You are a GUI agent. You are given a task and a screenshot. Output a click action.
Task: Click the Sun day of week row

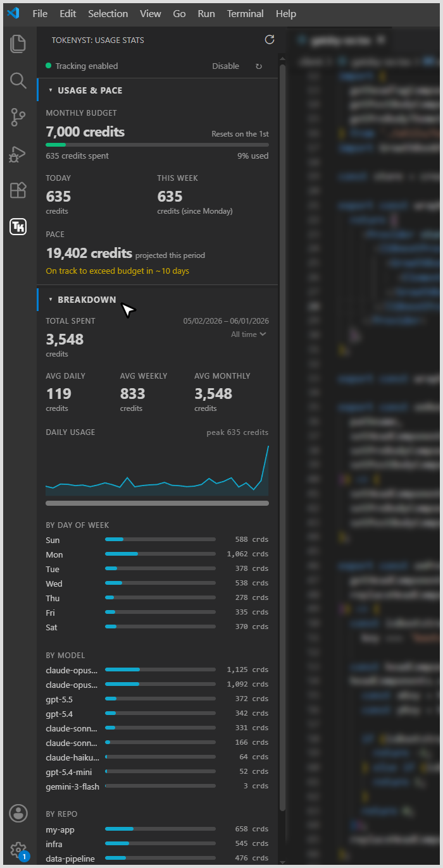pos(157,540)
